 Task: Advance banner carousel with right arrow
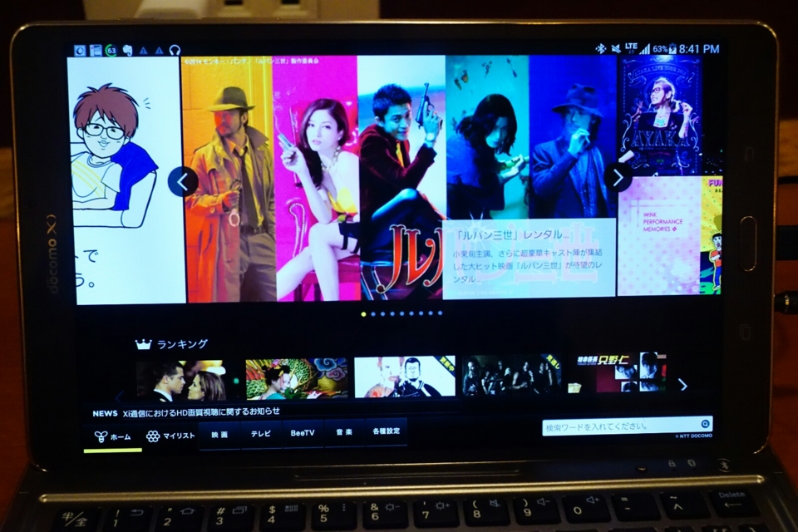(618, 178)
